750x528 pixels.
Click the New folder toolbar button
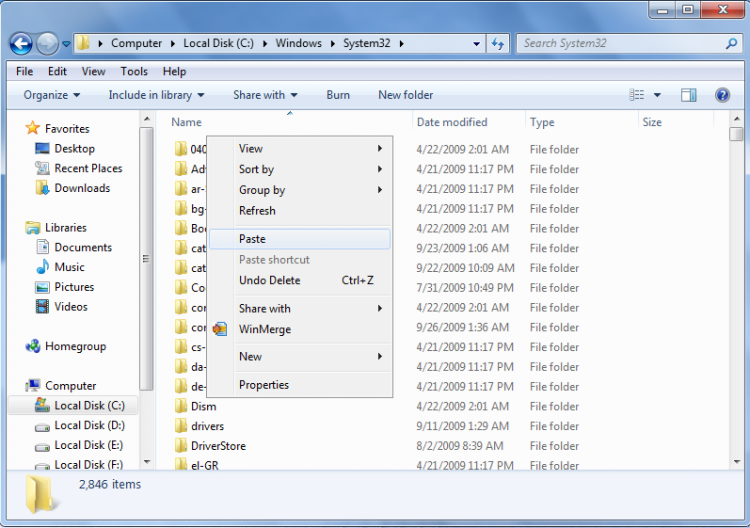pos(406,95)
